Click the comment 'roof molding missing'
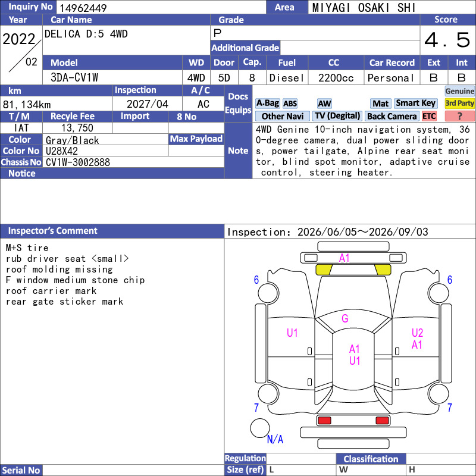This screenshot has width=476, height=476. pyautogui.click(x=59, y=270)
